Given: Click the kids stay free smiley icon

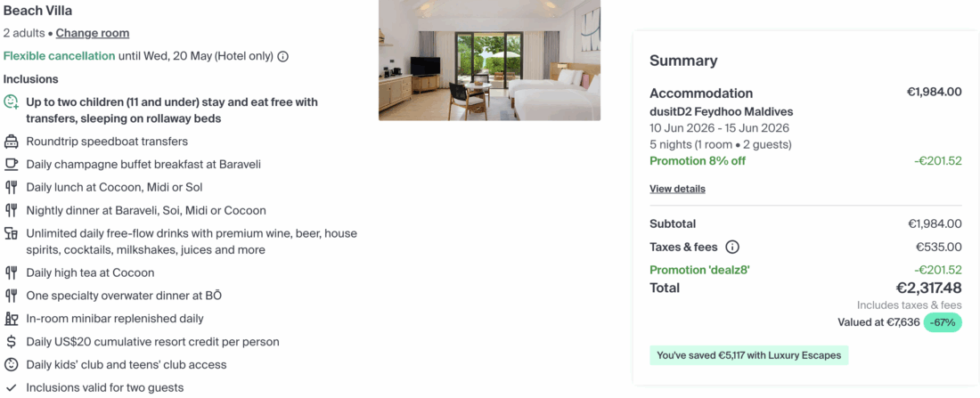Looking at the screenshot, I should coord(12,102).
